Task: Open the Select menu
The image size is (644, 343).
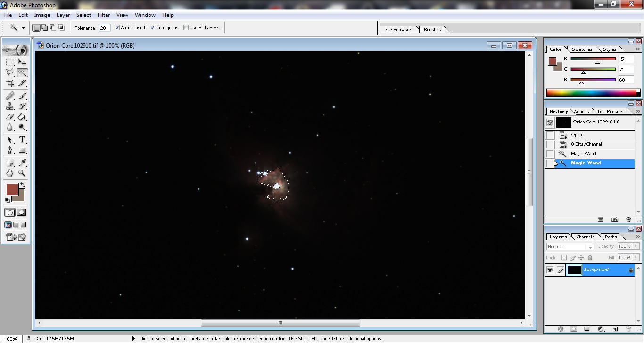Action: pyautogui.click(x=83, y=15)
